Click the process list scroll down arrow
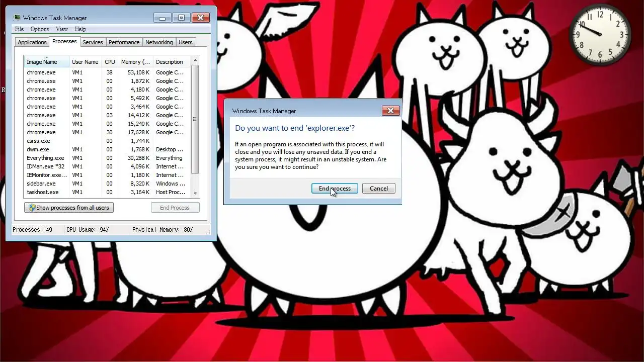 click(x=195, y=193)
